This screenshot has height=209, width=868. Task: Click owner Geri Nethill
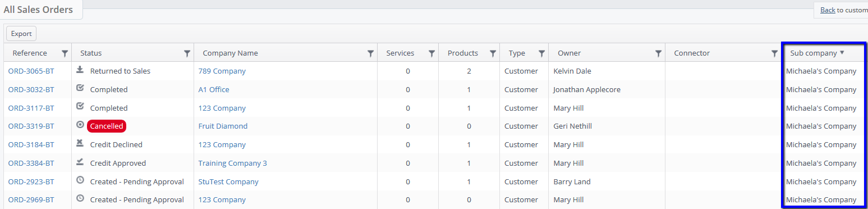[x=572, y=126]
